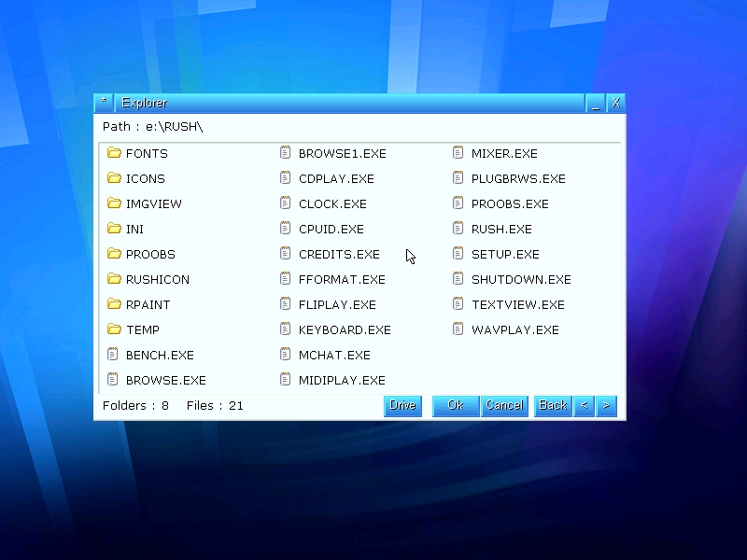Click the TEMP folder icon
747x560 pixels.
[114, 329]
